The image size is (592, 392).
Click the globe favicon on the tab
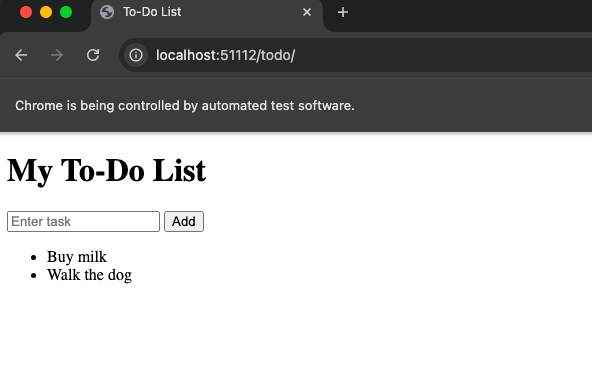(107, 12)
